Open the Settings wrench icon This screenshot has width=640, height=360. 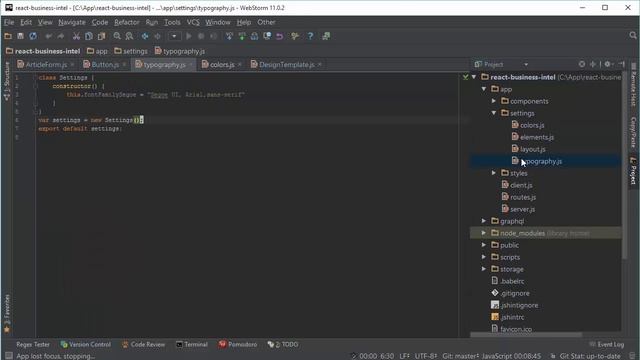coord(295,36)
